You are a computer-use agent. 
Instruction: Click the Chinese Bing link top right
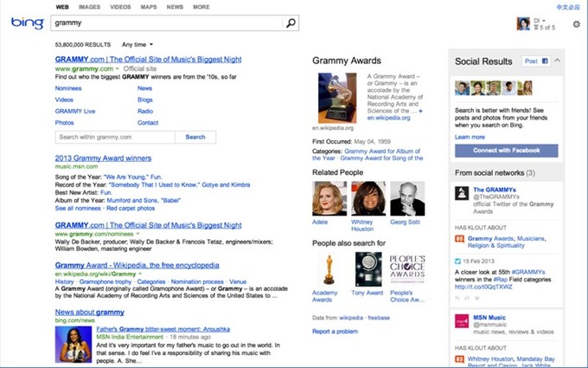click(568, 7)
